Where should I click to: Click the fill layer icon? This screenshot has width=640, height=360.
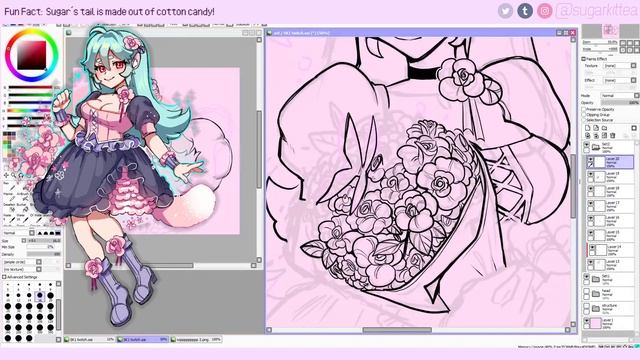coord(604,136)
